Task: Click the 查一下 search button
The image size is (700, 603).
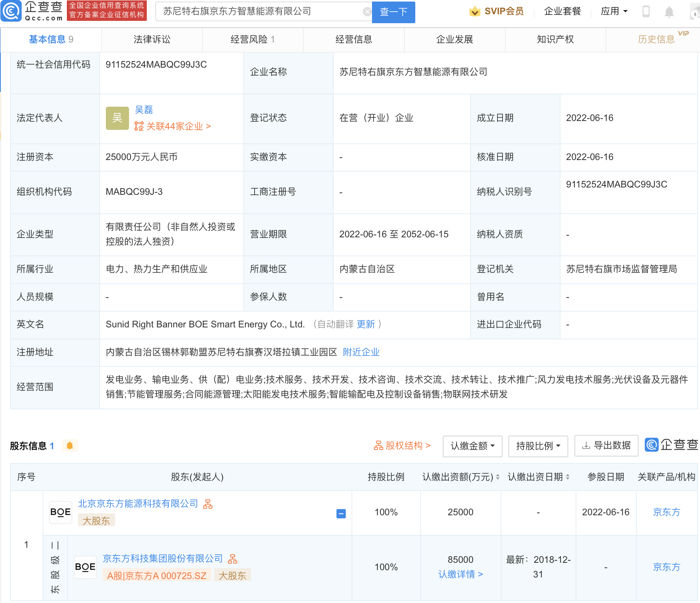Action: (393, 12)
